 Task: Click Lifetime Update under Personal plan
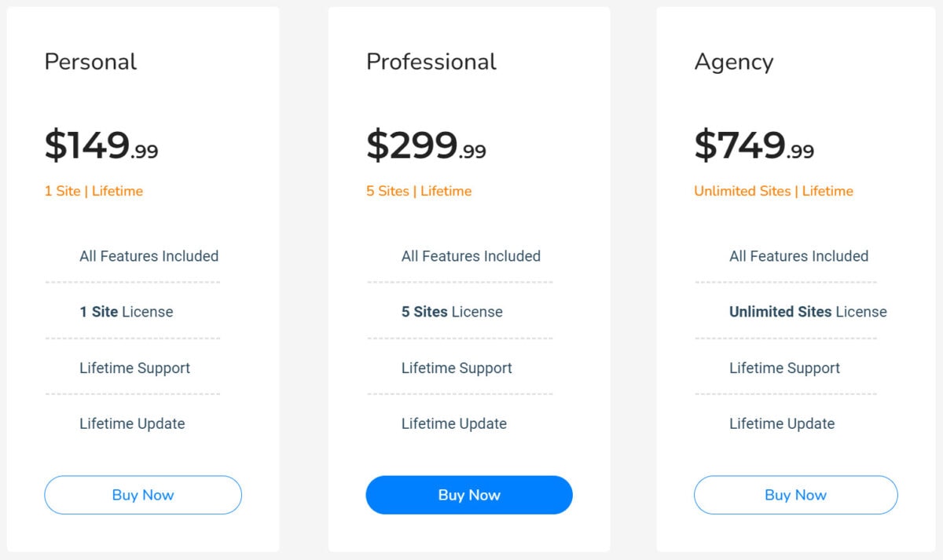click(x=130, y=423)
